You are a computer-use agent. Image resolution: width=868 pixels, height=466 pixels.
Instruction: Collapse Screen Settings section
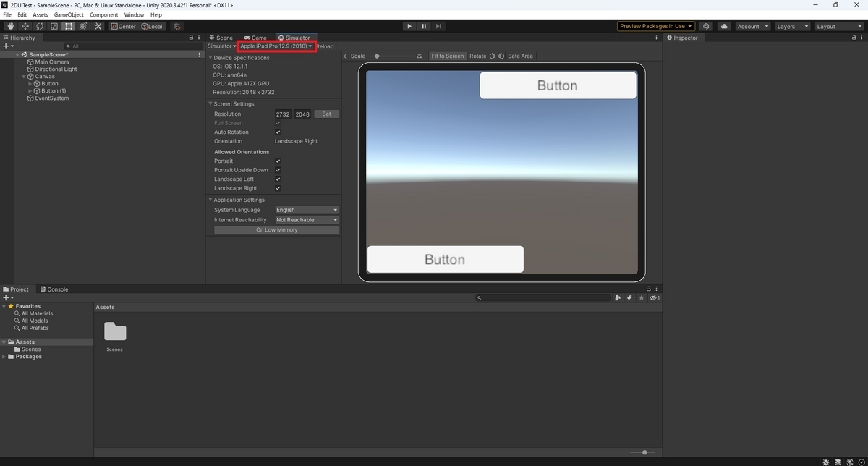point(210,103)
